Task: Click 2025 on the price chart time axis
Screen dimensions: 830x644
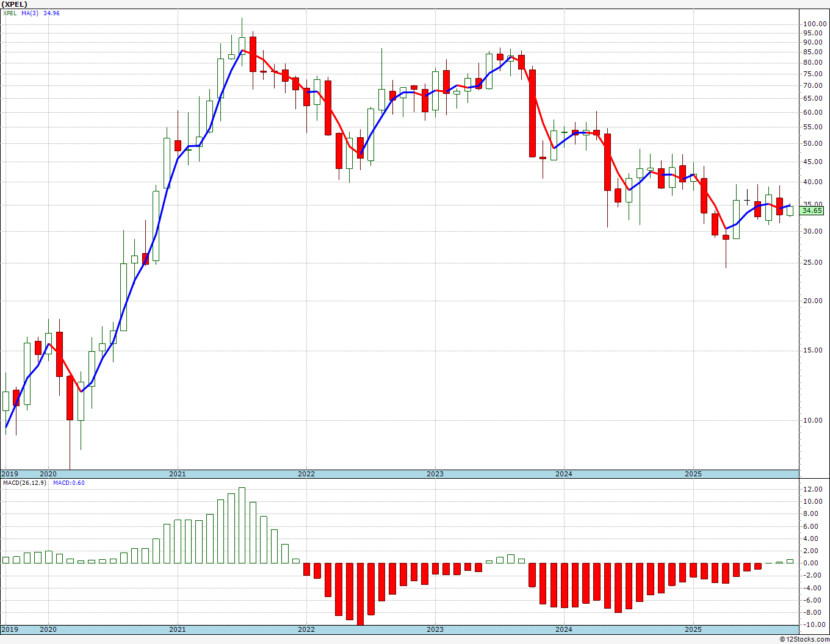Action: [693, 474]
